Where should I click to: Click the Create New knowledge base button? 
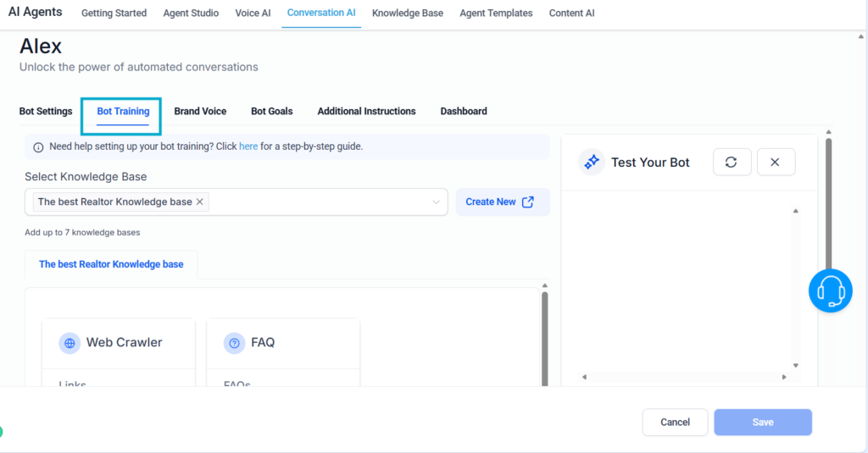(502, 202)
